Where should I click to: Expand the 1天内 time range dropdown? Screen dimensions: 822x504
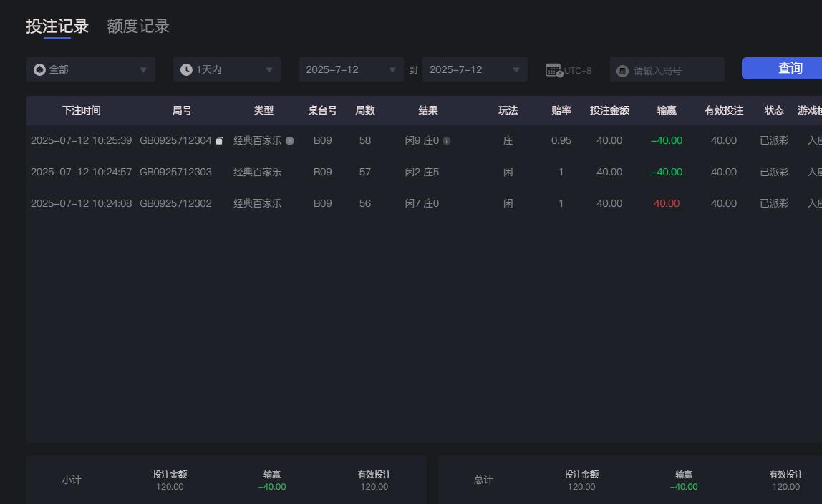point(226,69)
